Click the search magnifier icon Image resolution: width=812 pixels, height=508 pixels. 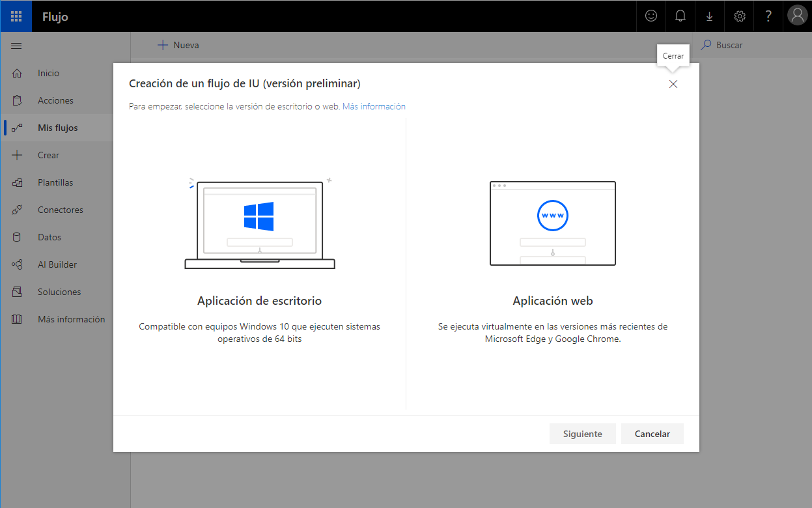706,46
